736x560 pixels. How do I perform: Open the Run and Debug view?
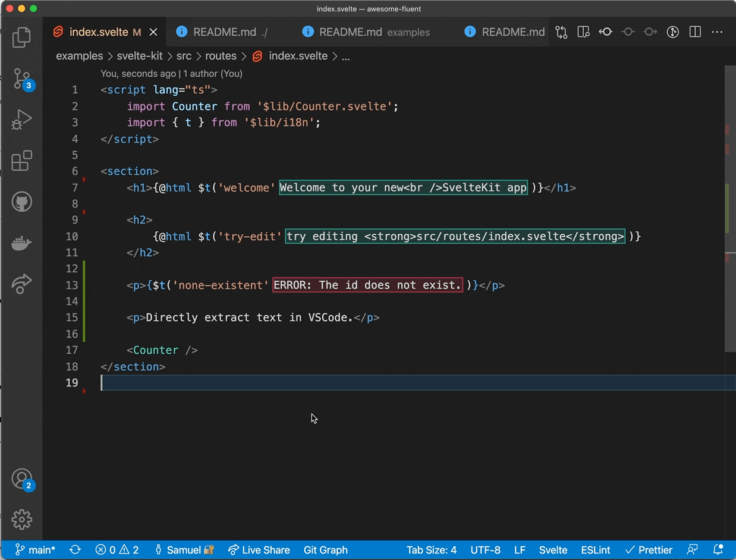(22, 119)
